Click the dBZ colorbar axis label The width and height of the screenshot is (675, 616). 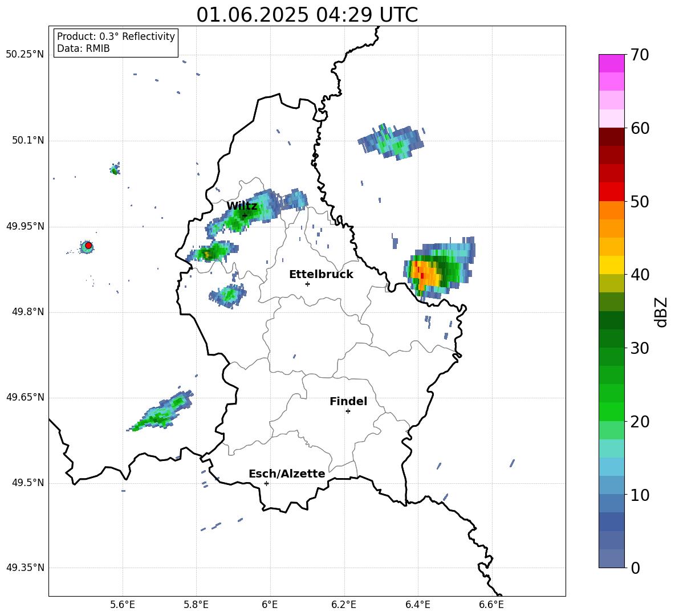tap(662, 312)
